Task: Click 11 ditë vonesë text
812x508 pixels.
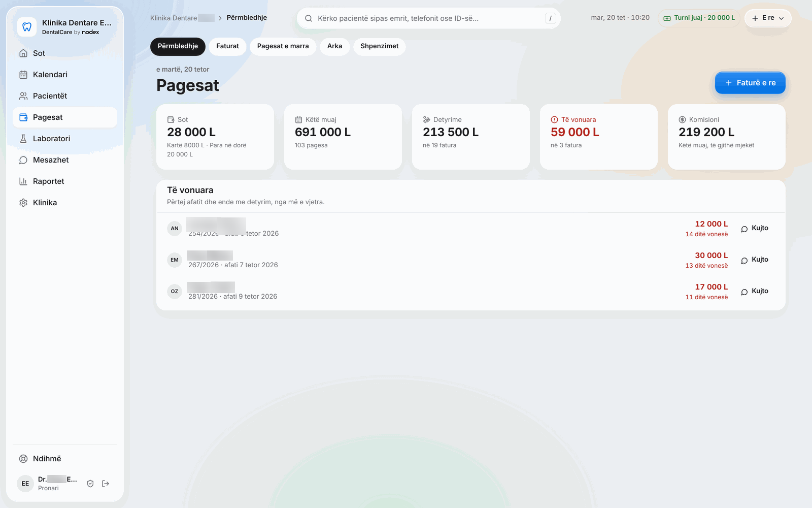Action: (x=706, y=297)
